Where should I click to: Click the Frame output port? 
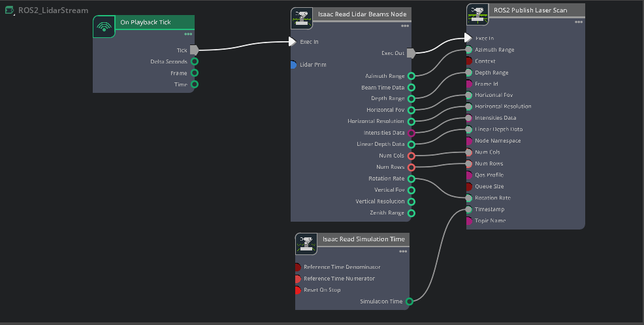click(x=195, y=73)
